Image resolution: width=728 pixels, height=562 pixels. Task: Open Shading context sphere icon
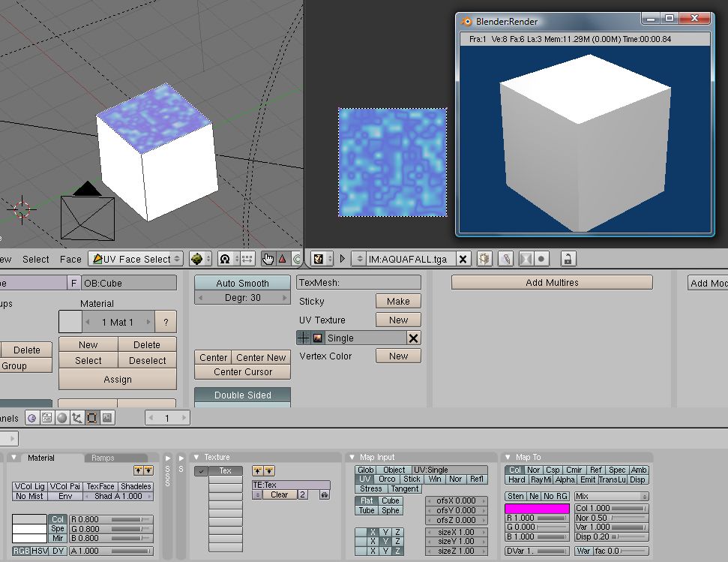61,418
